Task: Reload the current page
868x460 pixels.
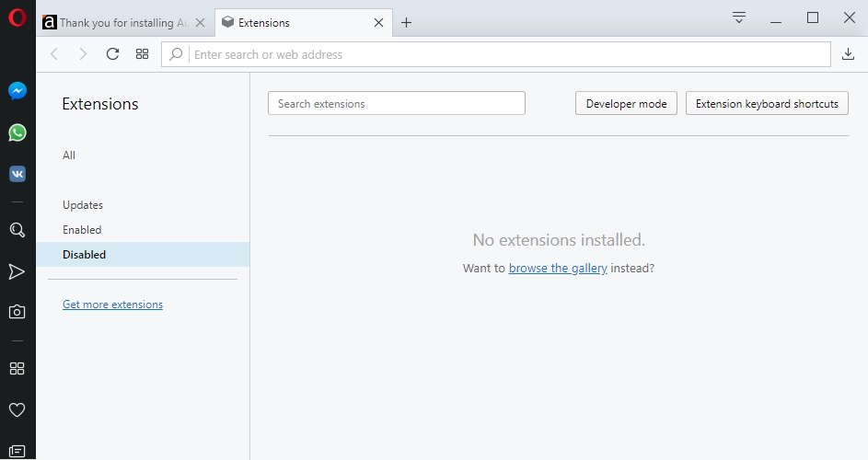Action: click(112, 54)
